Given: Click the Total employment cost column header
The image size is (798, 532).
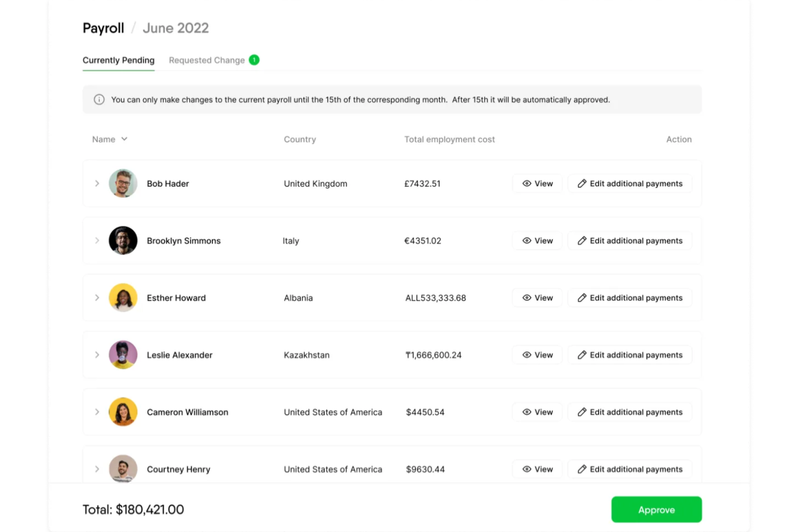Looking at the screenshot, I should (x=450, y=139).
